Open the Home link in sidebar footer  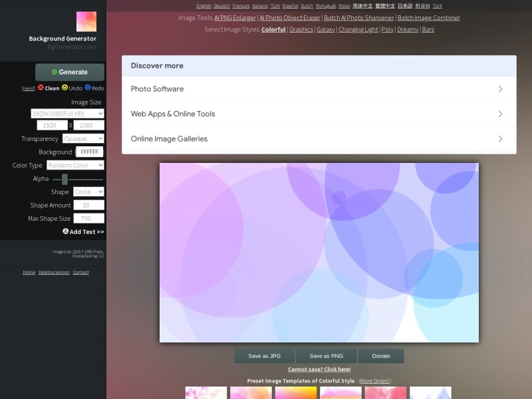click(29, 272)
